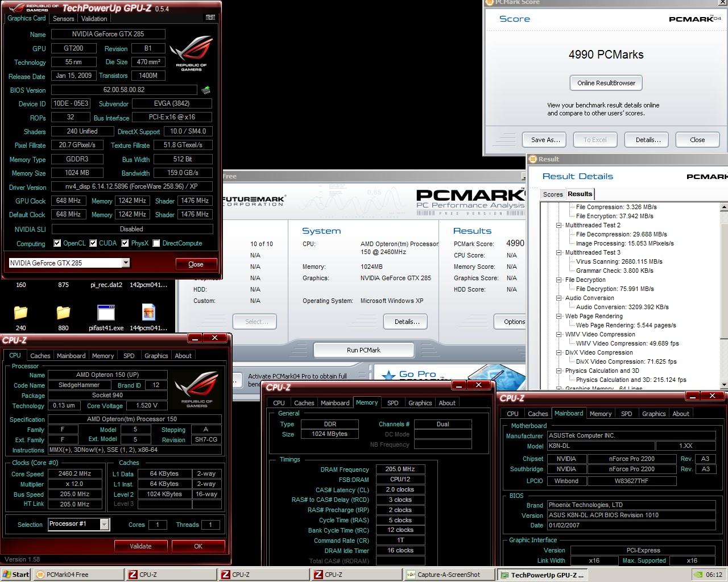Collapse the Physics Calculation and 3D node
Screen dimensions: 728x582
pyautogui.click(x=559, y=371)
